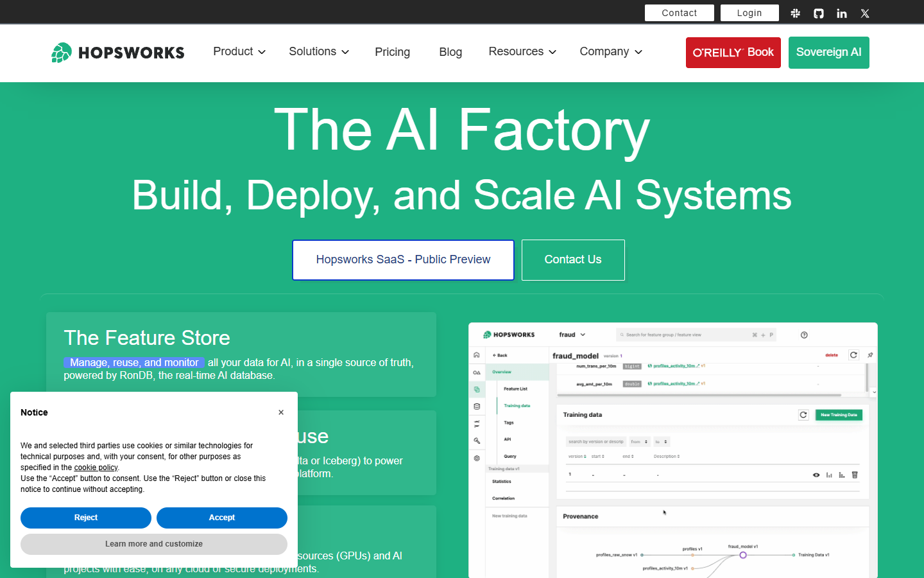Click the Contact Us button
This screenshot has width=924, height=578.
click(x=573, y=259)
